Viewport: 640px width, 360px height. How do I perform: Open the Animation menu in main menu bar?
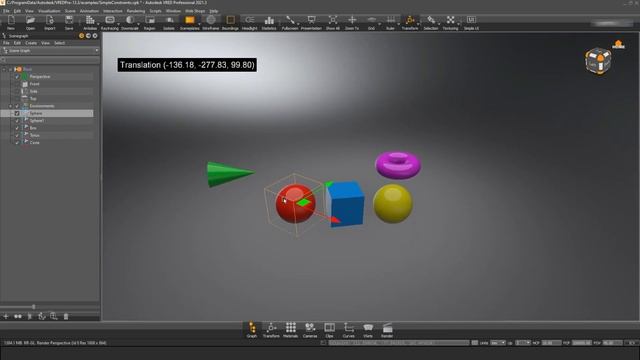(89, 11)
